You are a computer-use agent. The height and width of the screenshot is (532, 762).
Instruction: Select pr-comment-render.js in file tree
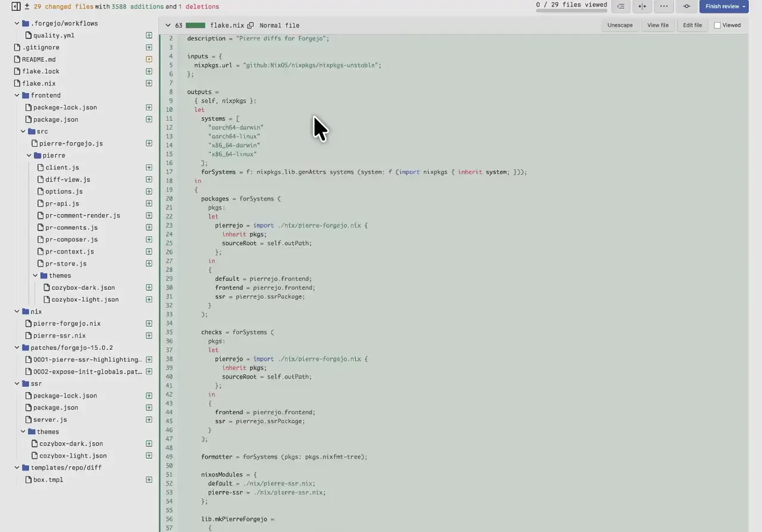point(83,215)
